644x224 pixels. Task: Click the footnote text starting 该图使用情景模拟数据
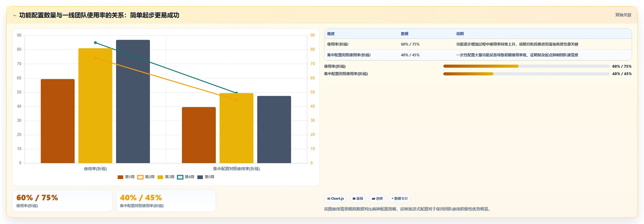tap(408, 209)
